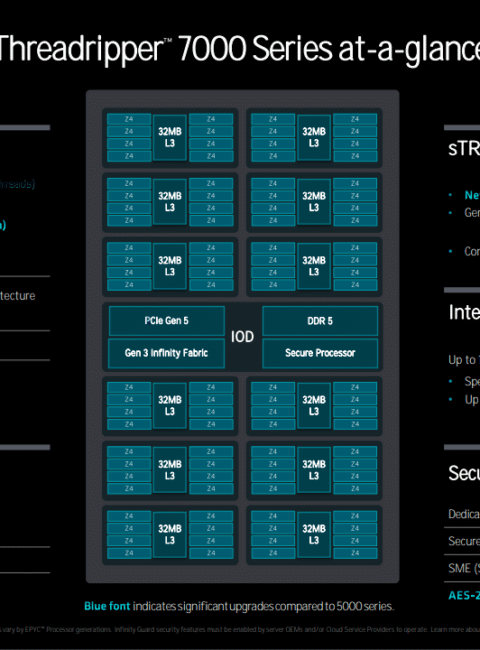Click the 'Dedica' row under the Secu heading
Viewport: 480px width, 650px height.
(464, 514)
